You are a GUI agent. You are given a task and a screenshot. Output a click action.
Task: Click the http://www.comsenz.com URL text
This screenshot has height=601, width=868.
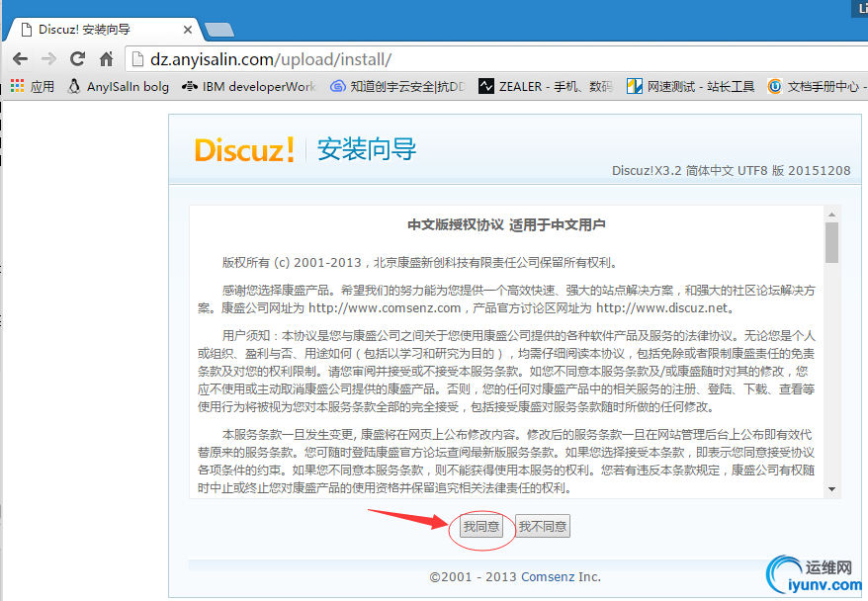[385, 307]
